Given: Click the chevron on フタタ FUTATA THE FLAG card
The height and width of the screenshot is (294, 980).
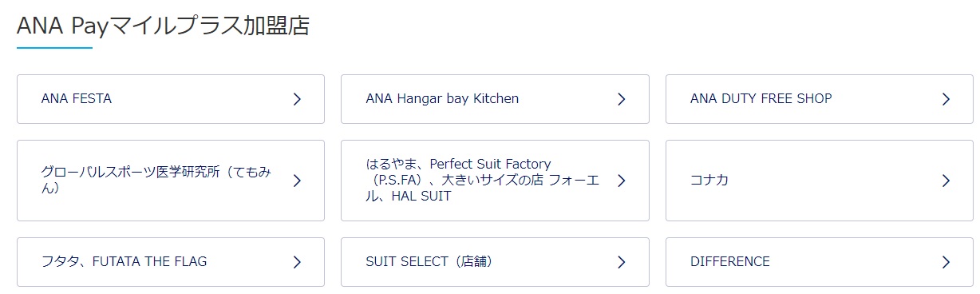Looking at the screenshot, I should click(297, 262).
